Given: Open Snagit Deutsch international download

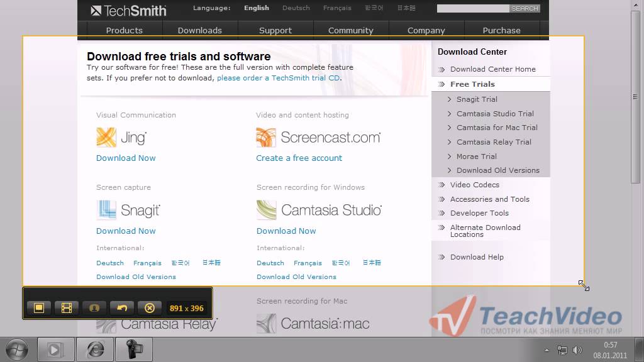Looking at the screenshot, I should (x=110, y=263).
